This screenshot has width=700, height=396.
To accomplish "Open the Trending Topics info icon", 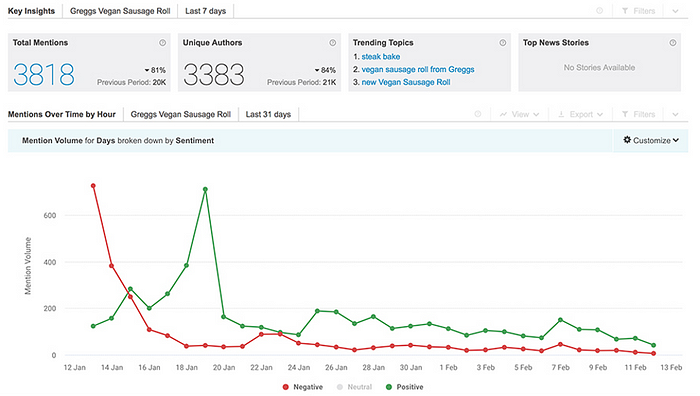I will click(503, 43).
